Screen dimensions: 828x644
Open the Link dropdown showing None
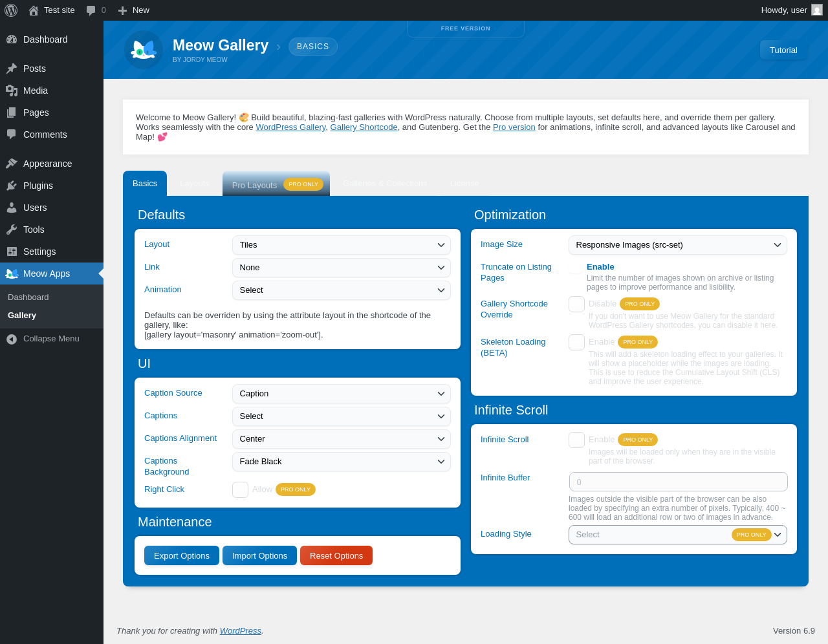pyautogui.click(x=342, y=268)
